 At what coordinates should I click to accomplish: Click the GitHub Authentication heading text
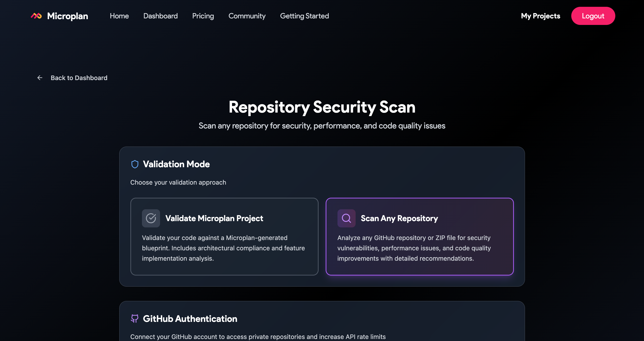[x=190, y=319]
